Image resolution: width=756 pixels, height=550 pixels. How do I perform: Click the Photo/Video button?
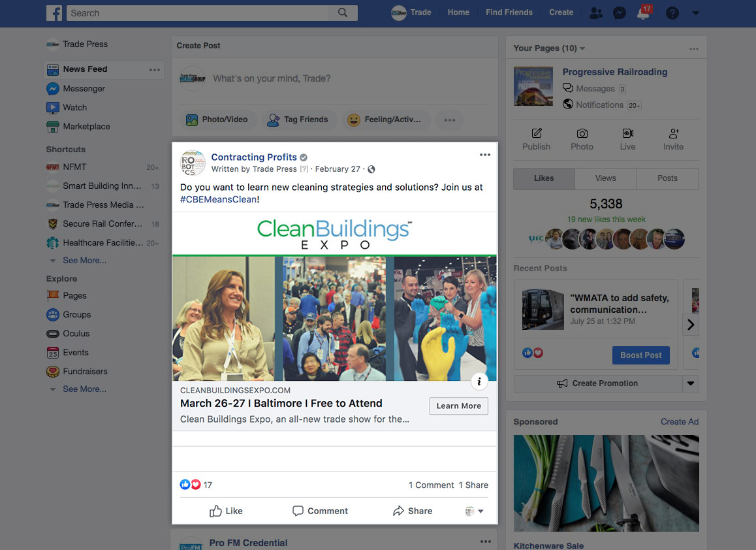pos(217,120)
